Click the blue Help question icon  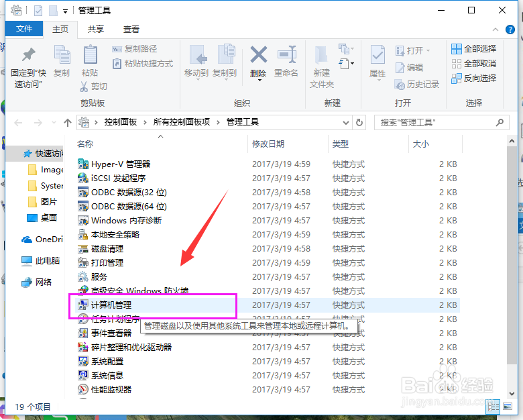[510, 30]
